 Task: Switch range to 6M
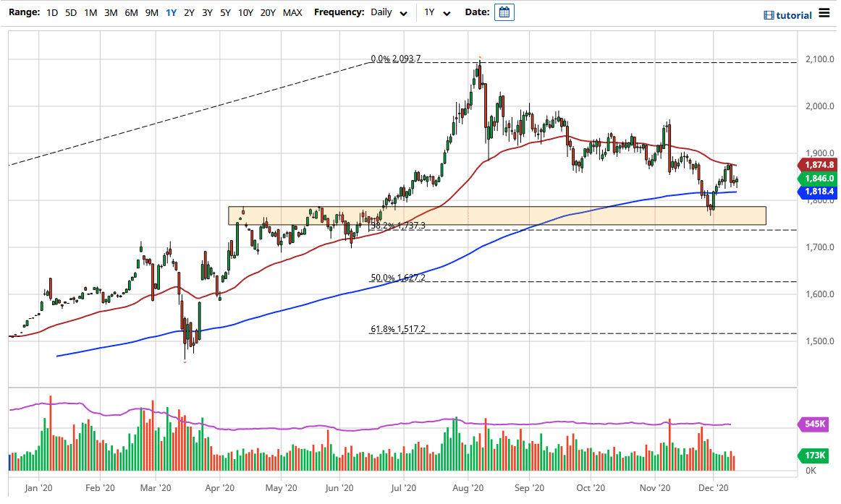click(x=131, y=12)
